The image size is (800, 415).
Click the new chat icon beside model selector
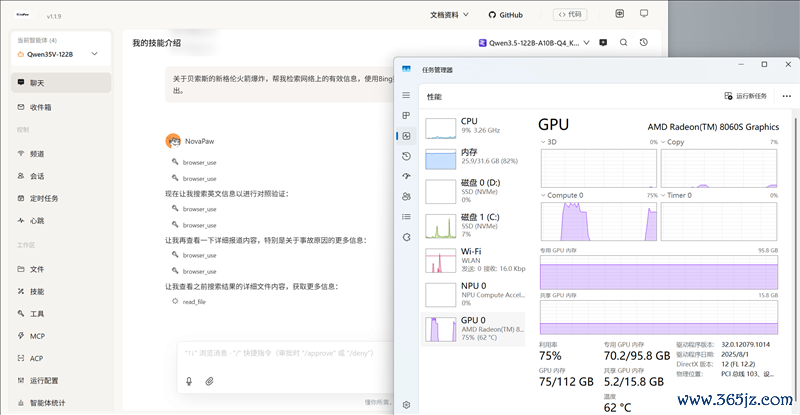[603, 43]
